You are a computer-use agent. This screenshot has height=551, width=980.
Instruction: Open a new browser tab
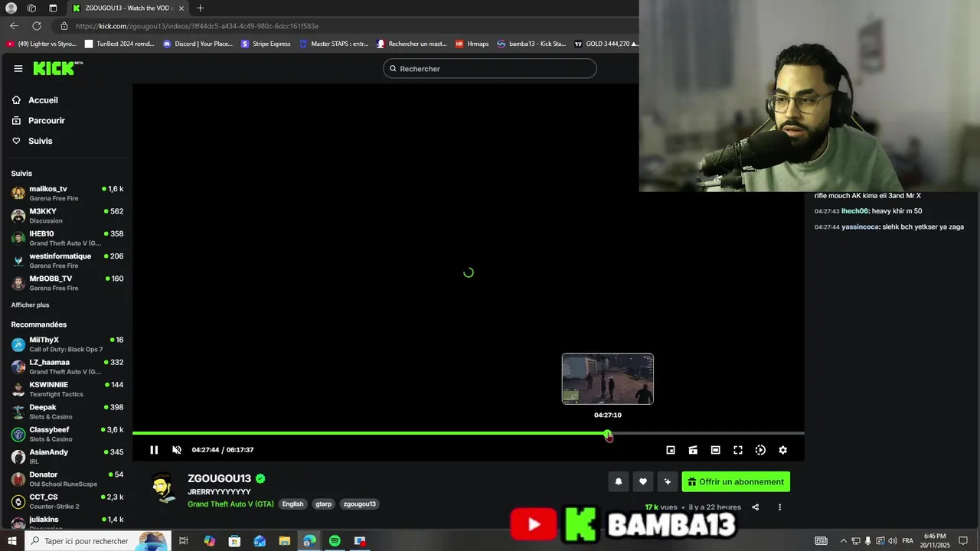coord(200,8)
